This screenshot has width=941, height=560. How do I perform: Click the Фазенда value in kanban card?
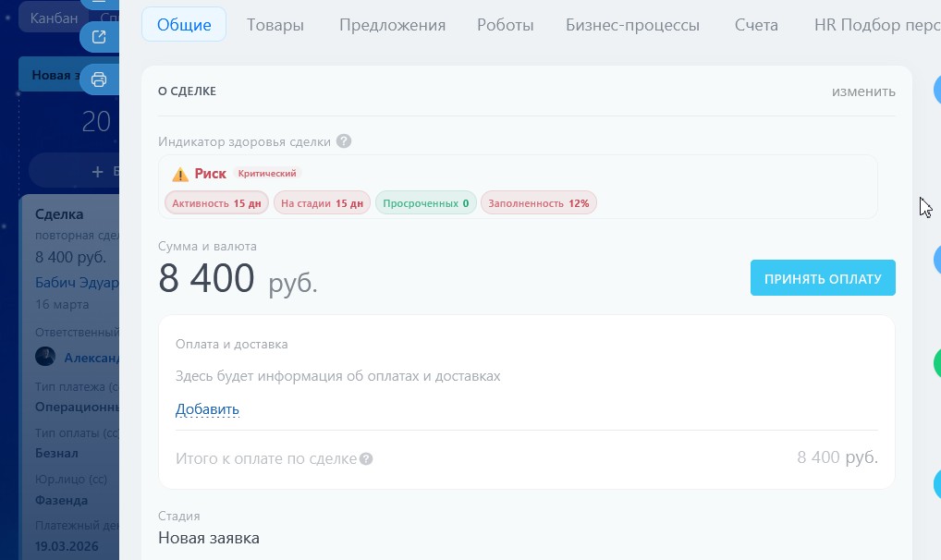pos(61,500)
